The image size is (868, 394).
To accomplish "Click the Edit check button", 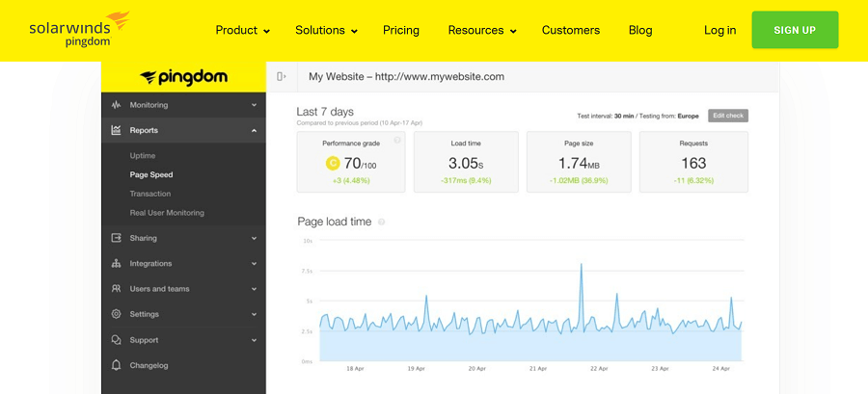I will click(x=728, y=116).
